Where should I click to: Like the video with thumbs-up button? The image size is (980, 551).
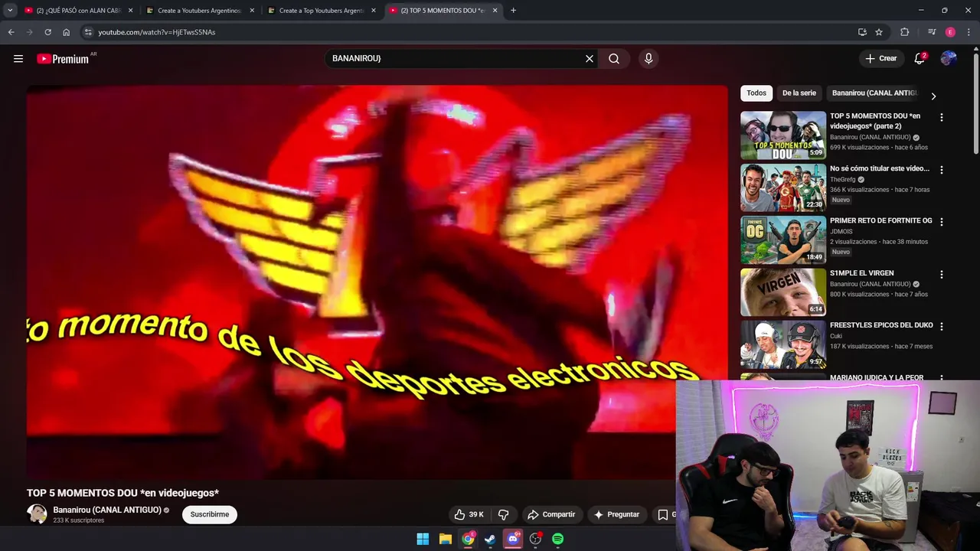pyautogui.click(x=469, y=514)
